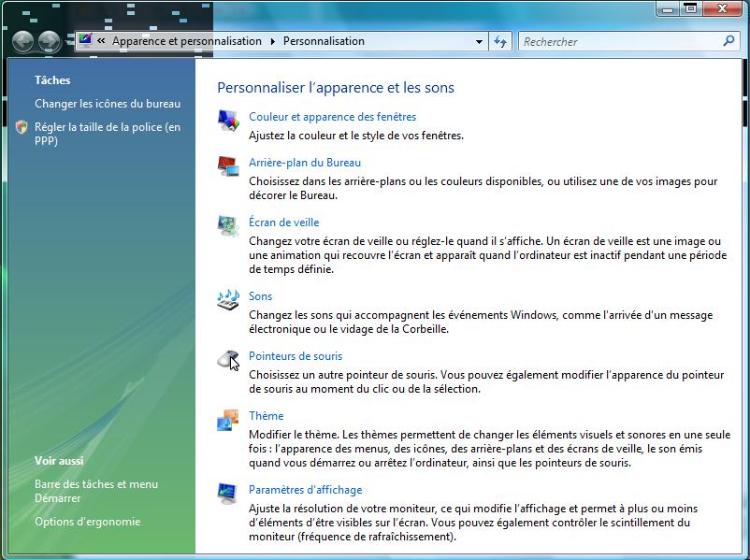The height and width of the screenshot is (560, 750).
Task: Go back with the Back arrow button
Action: point(23,42)
